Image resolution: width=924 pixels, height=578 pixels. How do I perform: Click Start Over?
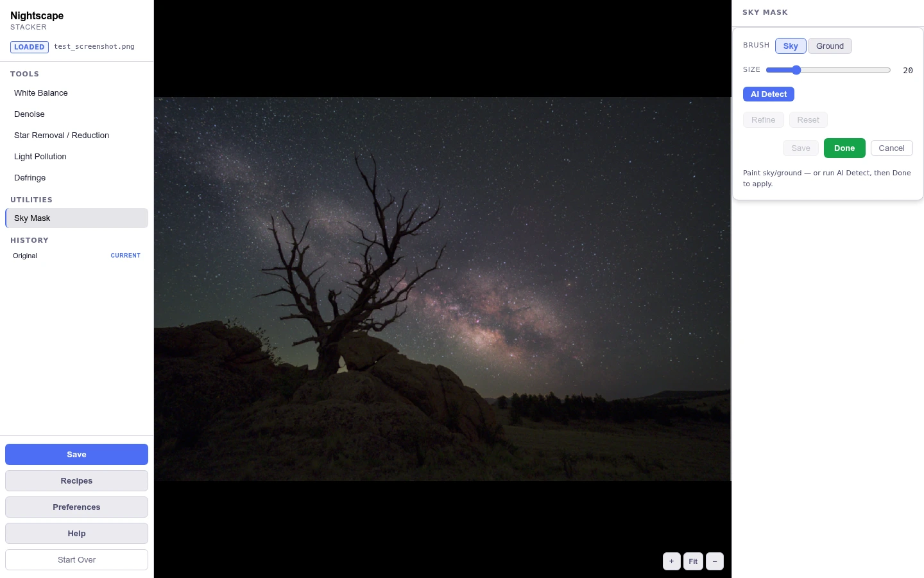(x=76, y=560)
